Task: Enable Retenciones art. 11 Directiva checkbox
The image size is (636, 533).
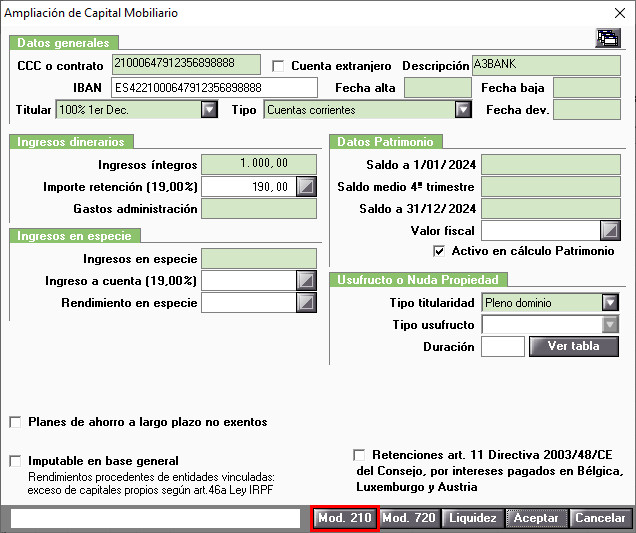Action: pyautogui.click(x=360, y=453)
